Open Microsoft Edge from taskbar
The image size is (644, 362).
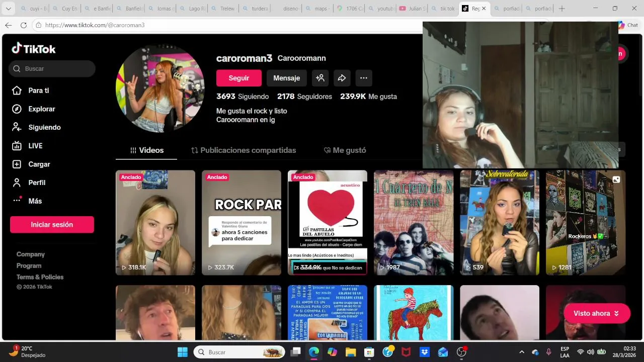(x=314, y=352)
